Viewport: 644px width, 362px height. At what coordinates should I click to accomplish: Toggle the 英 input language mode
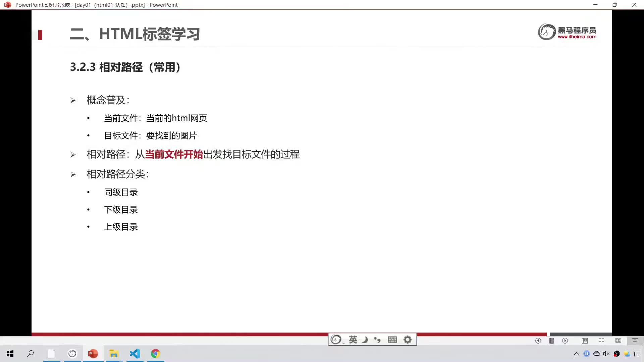point(353,340)
